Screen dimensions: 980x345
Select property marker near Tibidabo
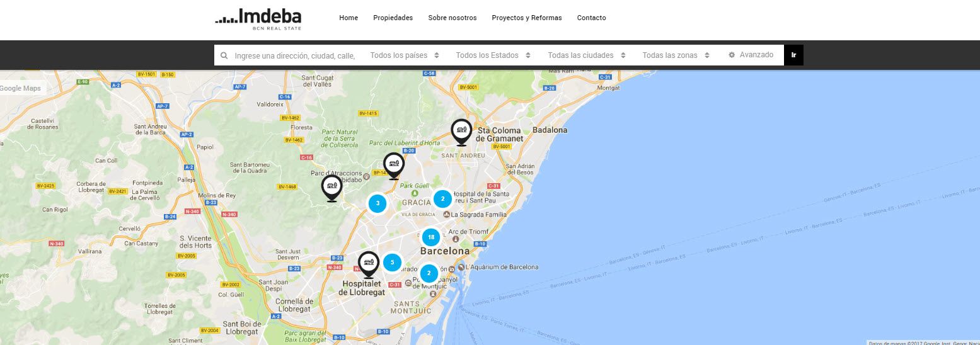pos(331,188)
